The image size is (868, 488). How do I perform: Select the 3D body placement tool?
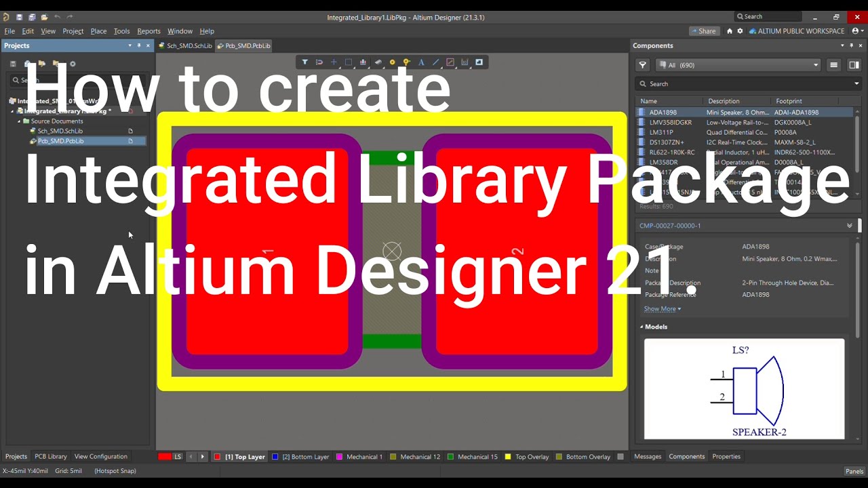coord(378,62)
